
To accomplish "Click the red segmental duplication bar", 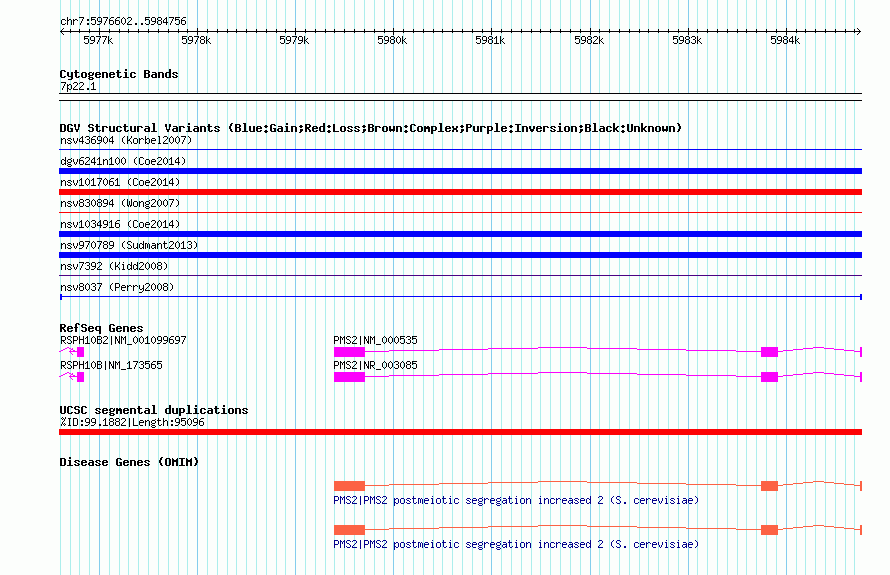I will (x=460, y=432).
